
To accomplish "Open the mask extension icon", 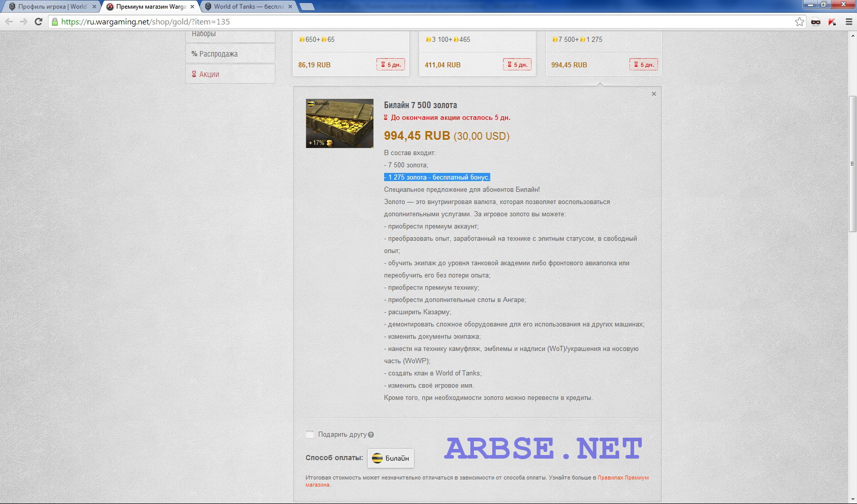I will point(816,21).
